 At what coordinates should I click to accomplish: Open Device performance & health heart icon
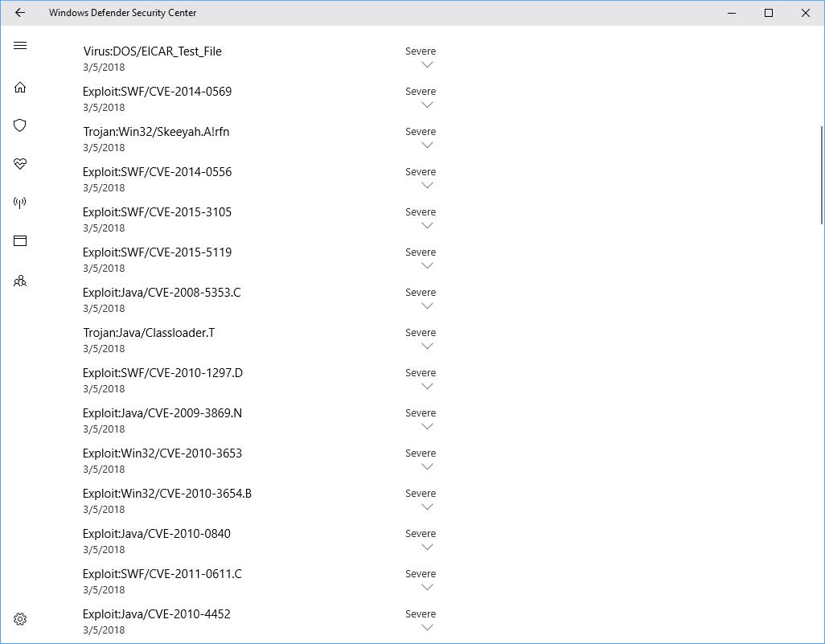click(20, 164)
